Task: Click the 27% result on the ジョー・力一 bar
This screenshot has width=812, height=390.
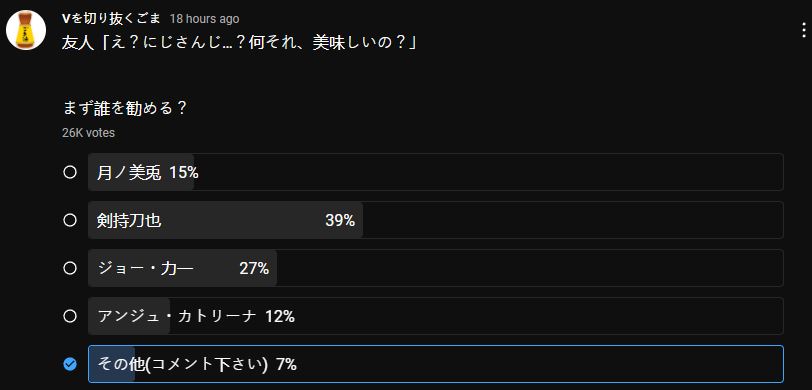Action: pos(254,268)
